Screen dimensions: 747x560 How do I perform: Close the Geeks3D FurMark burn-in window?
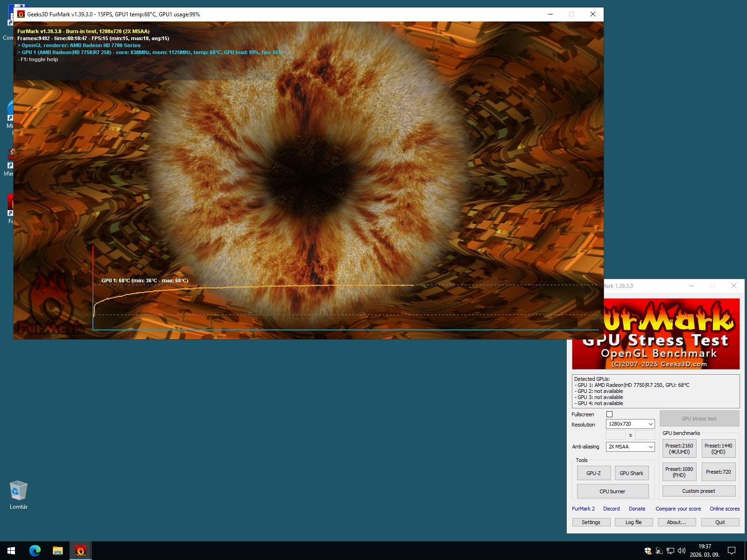[593, 14]
